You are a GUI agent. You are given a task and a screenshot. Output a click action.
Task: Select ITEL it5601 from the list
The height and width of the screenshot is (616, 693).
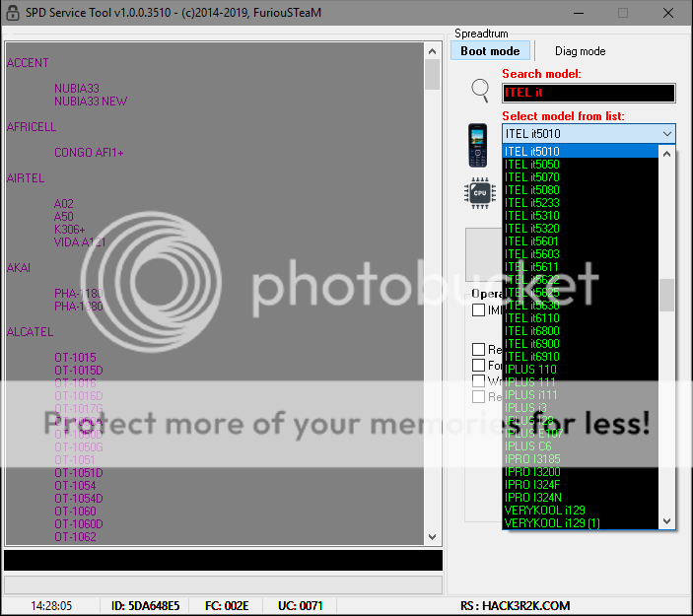[x=581, y=241]
